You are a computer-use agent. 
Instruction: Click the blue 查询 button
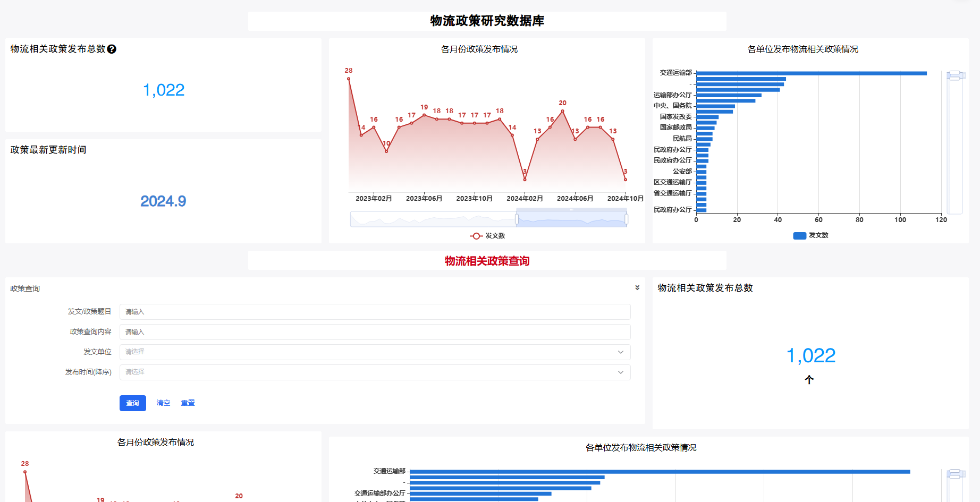[x=133, y=403]
